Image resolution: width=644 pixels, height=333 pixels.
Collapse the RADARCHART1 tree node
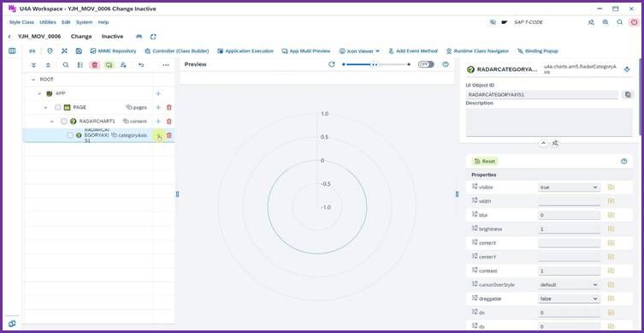[x=52, y=122]
